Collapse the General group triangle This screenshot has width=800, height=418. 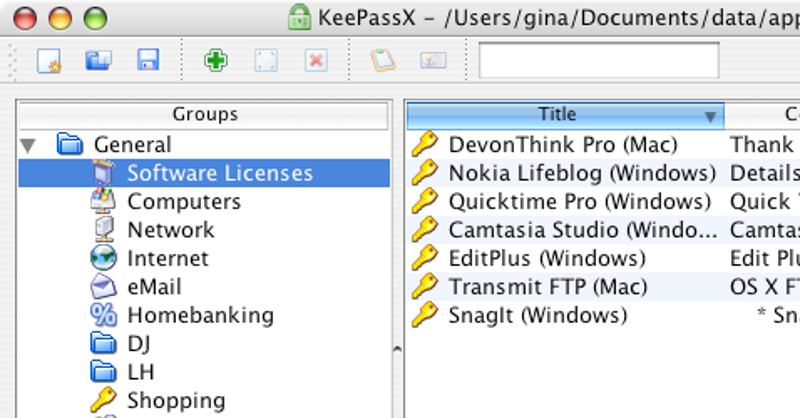click(x=28, y=145)
